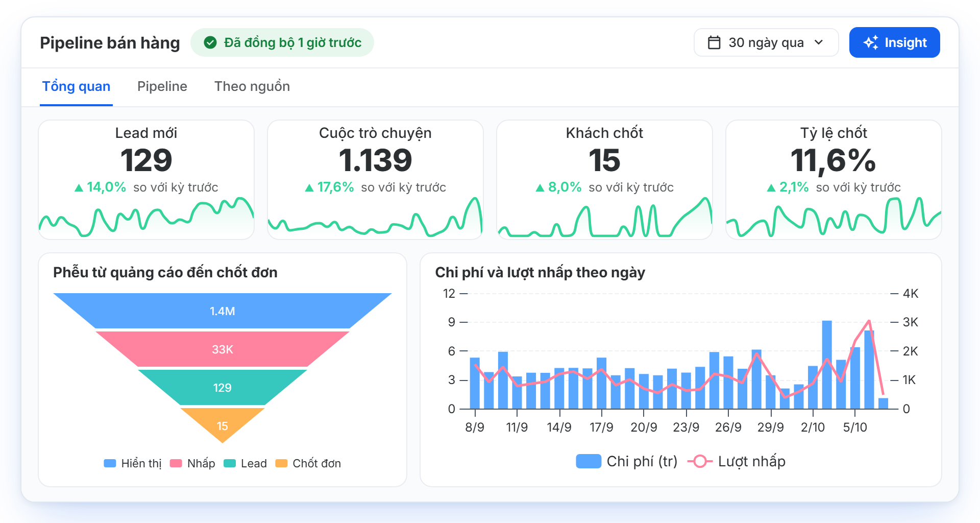Click the 8,0% change indicator
This screenshot has width=980, height=523.
[559, 187]
